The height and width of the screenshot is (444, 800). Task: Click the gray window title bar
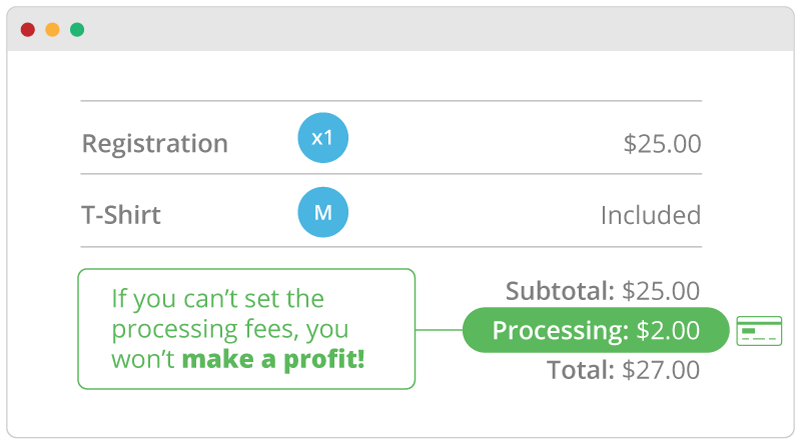[400, 29]
